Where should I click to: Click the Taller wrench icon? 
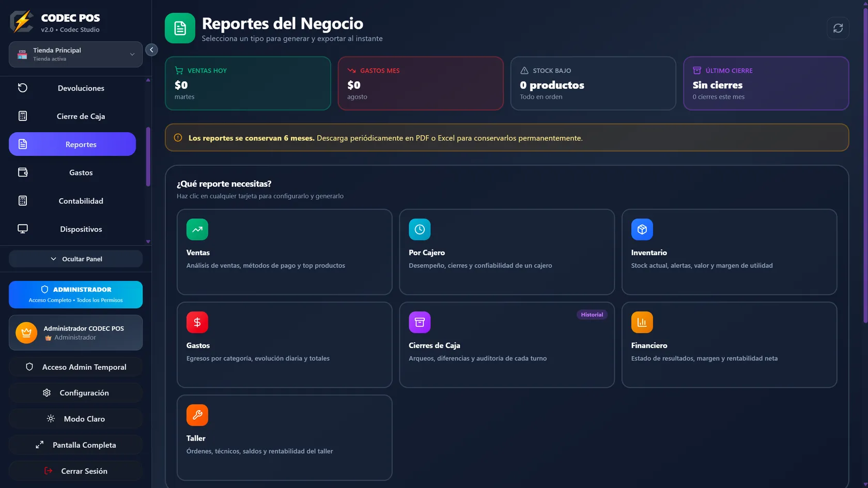click(x=197, y=415)
